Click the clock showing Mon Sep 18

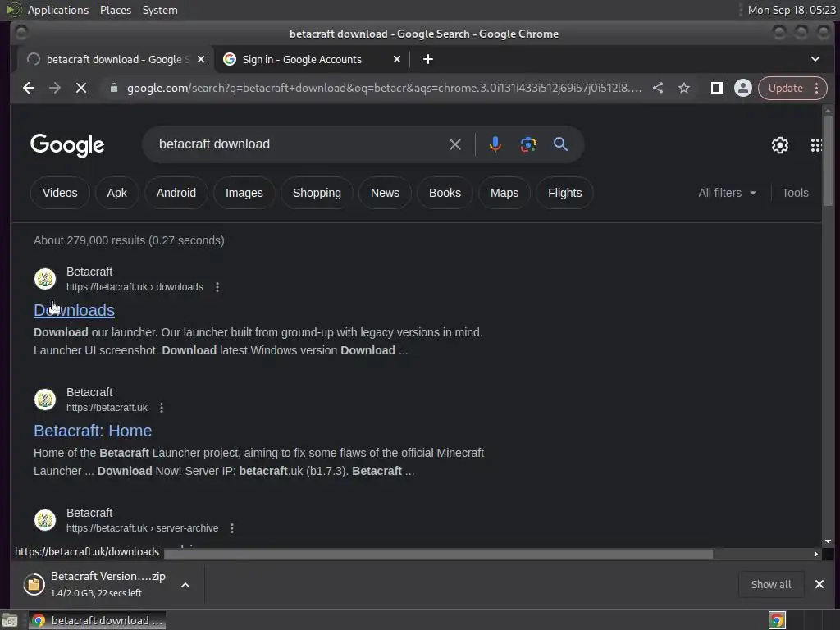click(x=792, y=10)
